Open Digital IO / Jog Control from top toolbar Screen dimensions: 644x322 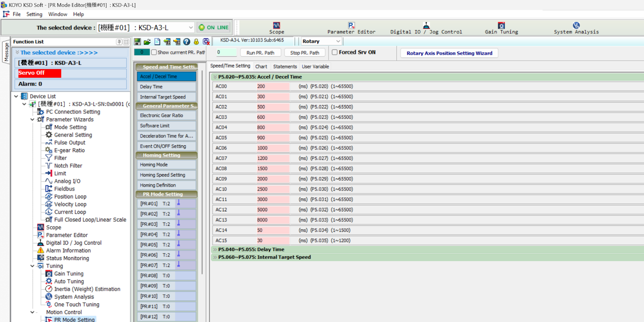[426, 28]
